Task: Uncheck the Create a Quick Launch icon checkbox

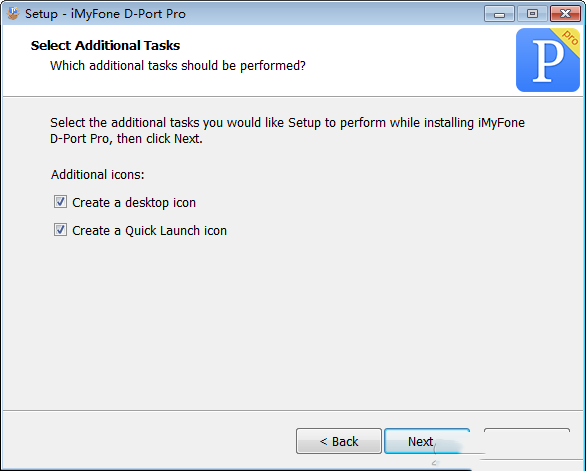Action: point(60,230)
